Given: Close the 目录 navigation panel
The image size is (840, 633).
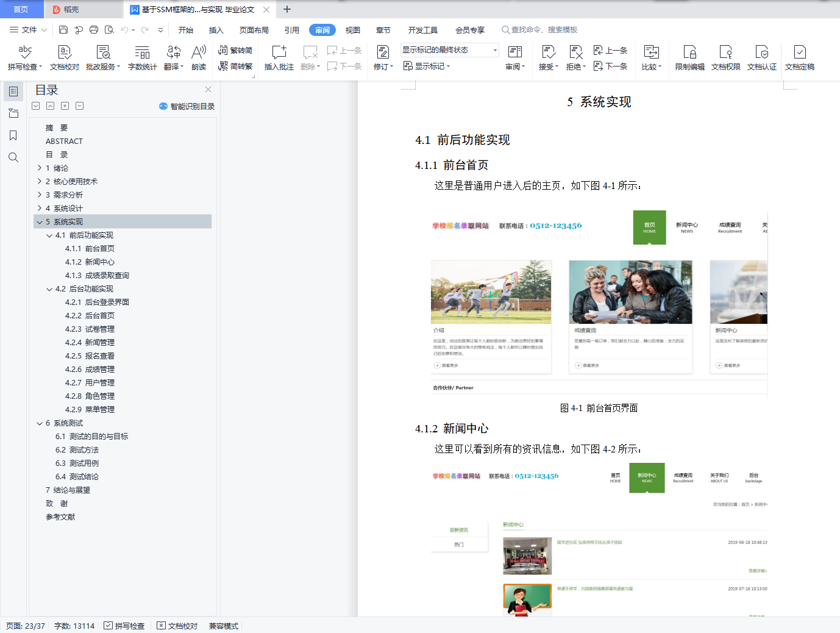Looking at the screenshot, I should (x=208, y=89).
